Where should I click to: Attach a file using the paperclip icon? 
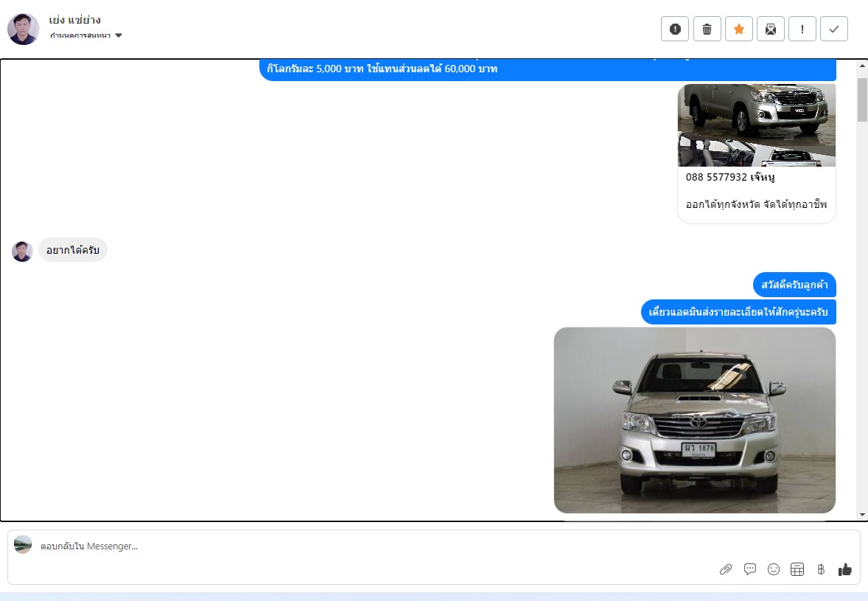[726, 569]
